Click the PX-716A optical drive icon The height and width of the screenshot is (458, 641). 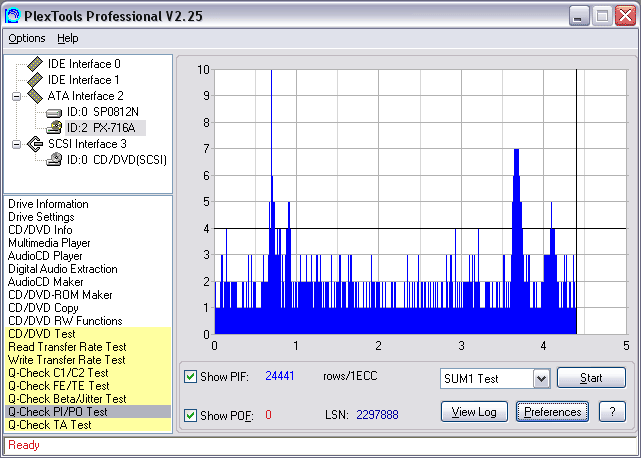point(54,128)
